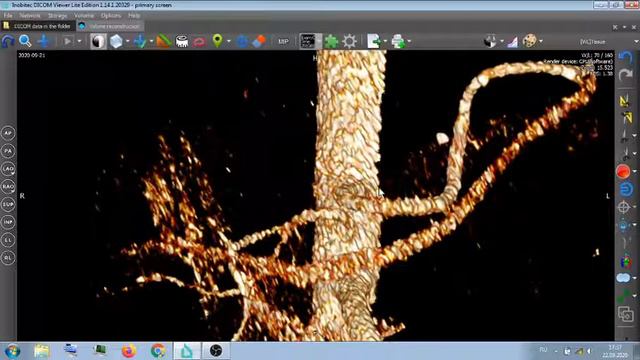Click the RL view orientation button
This screenshot has width=640, height=360.
[8, 258]
